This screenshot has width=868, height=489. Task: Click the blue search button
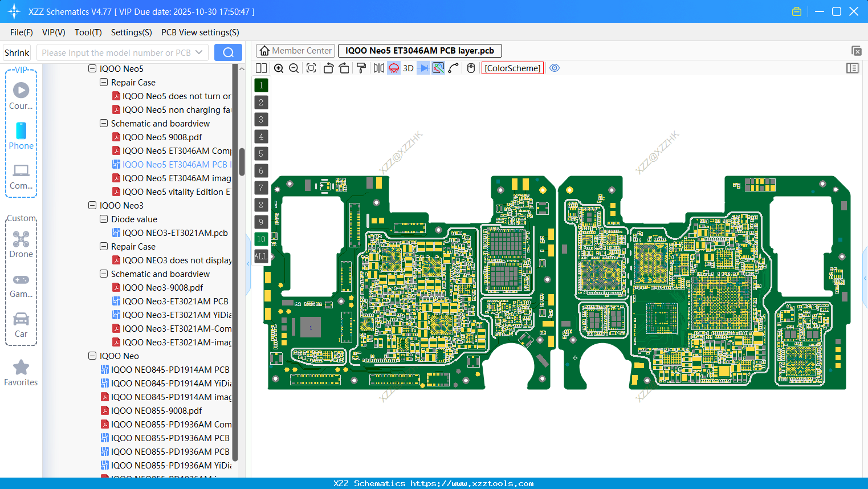click(x=228, y=52)
